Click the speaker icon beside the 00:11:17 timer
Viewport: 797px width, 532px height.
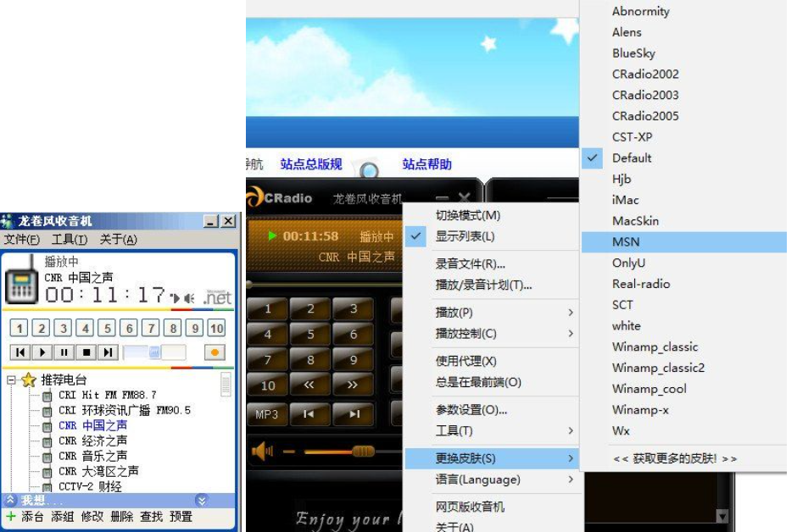pyautogui.click(x=189, y=298)
